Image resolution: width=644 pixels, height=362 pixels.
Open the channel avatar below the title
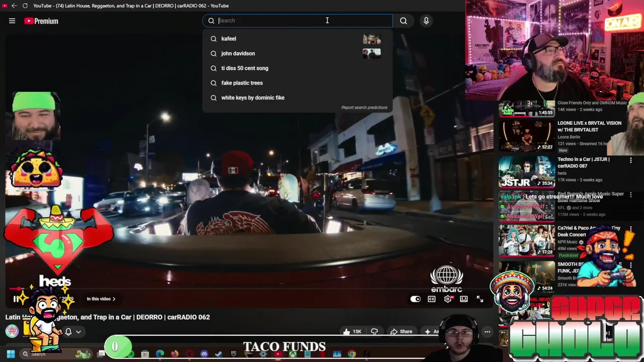pos(12,331)
